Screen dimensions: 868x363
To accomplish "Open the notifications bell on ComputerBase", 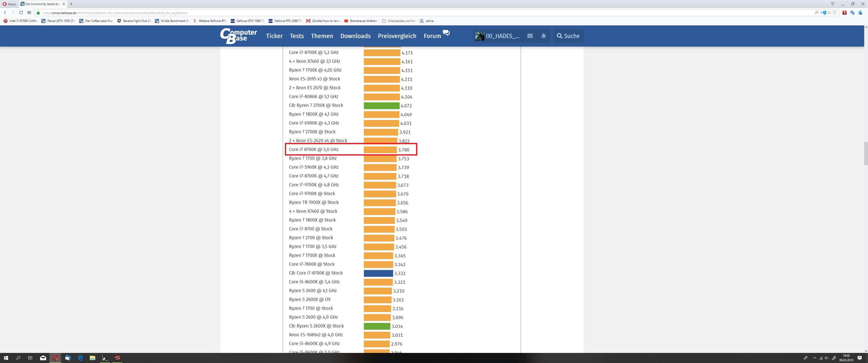I will point(544,36).
